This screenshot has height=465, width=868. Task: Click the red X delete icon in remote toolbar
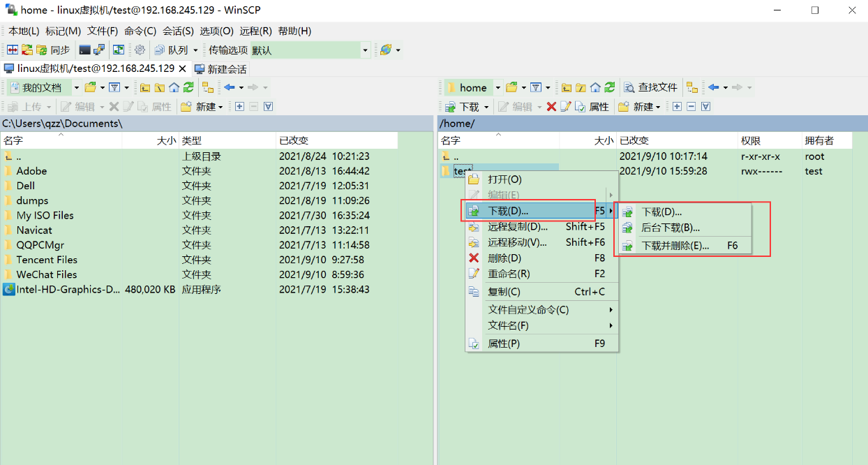[551, 107]
